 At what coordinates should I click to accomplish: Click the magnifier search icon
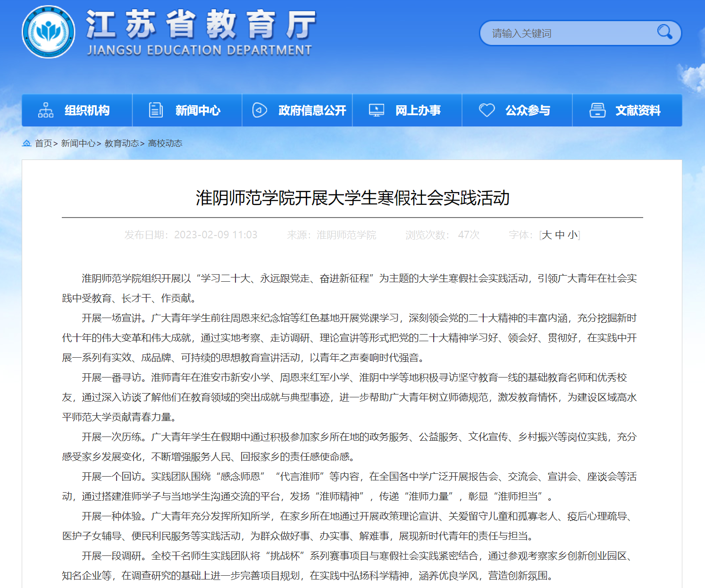coord(664,32)
